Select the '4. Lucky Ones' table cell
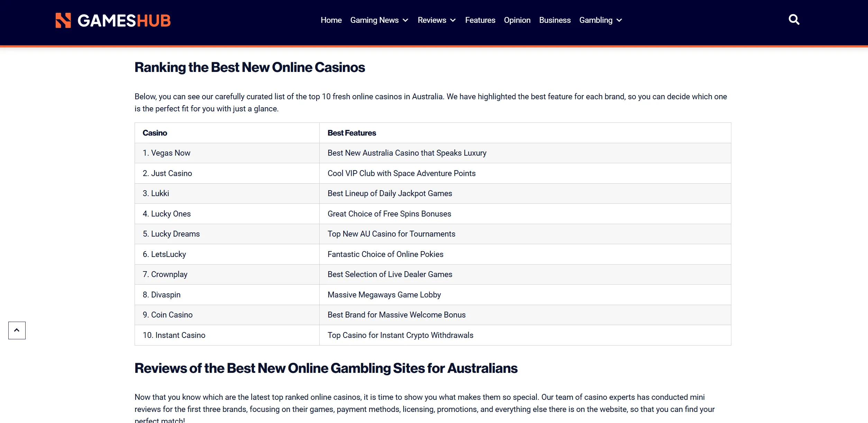The width and height of the screenshot is (868, 423). tap(227, 214)
